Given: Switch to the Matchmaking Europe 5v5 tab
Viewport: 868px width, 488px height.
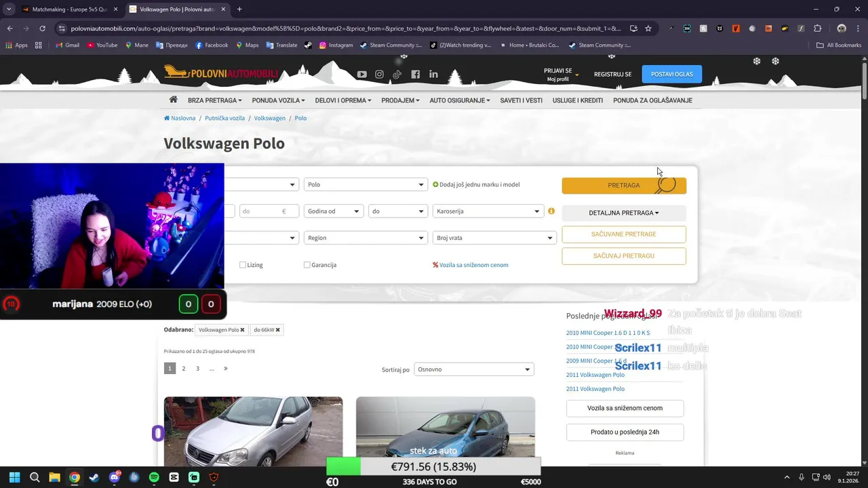Looking at the screenshot, I should pos(70,9).
